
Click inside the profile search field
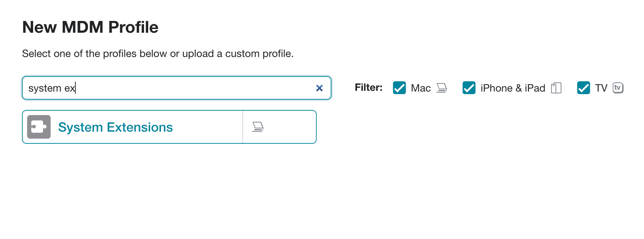pos(177,88)
